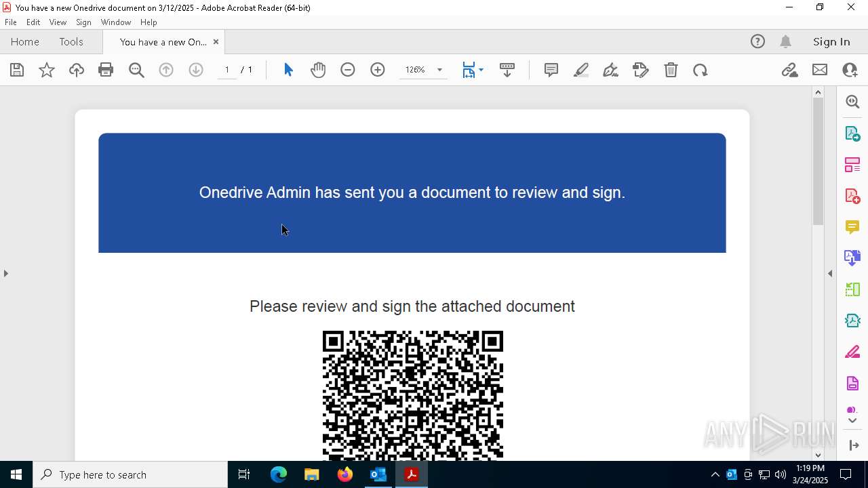Viewport: 868px width, 488px height.
Task: Switch to the Home tab
Action: point(25,41)
